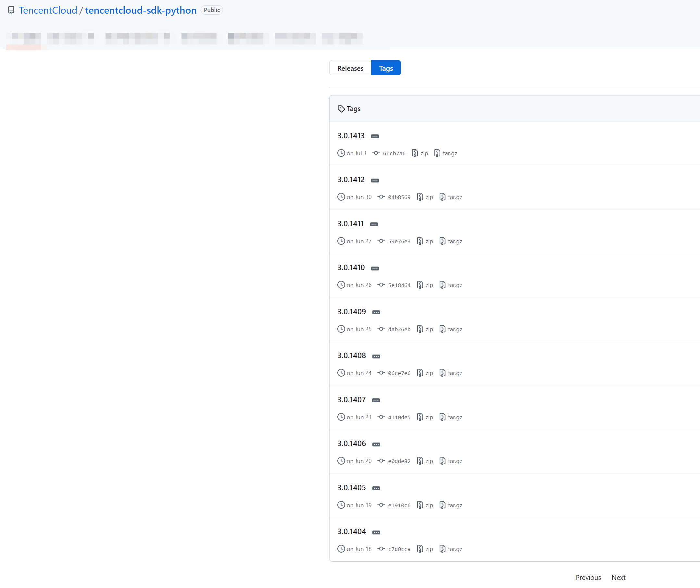Go to Next page of tags

[x=618, y=577]
